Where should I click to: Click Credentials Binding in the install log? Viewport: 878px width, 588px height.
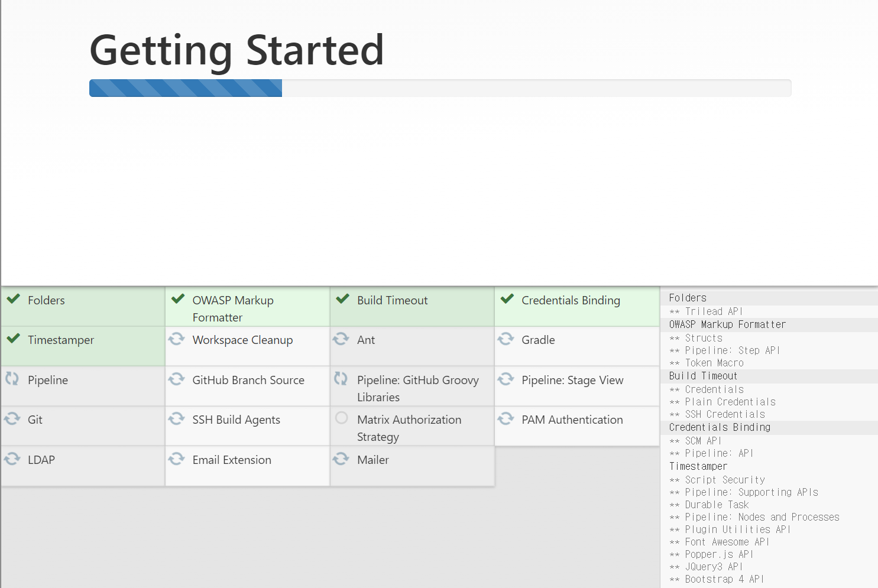click(x=720, y=427)
